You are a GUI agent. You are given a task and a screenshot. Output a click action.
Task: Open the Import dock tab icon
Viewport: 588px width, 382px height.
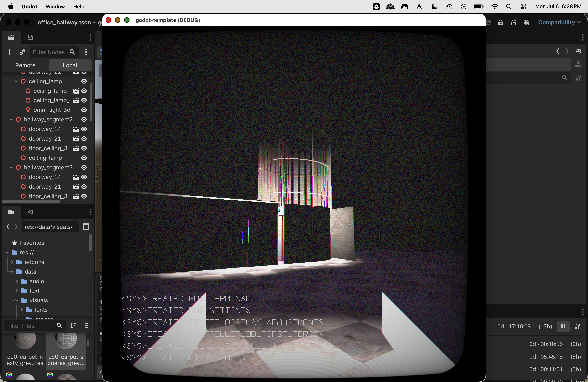pyautogui.click(x=30, y=38)
